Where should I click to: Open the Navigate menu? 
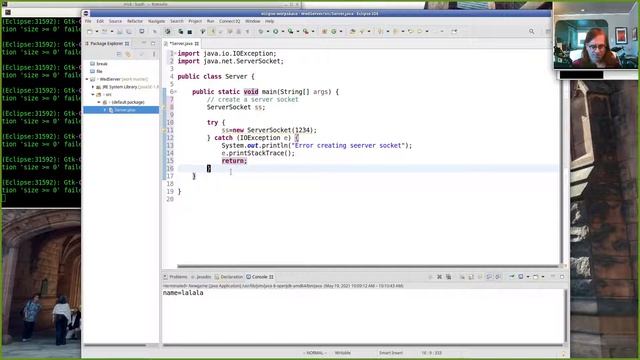click(x=156, y=21)
